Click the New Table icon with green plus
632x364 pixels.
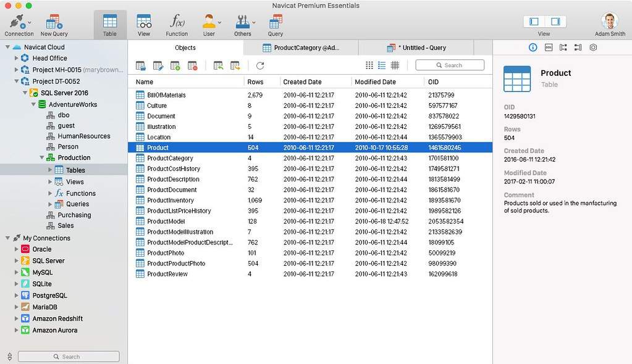[x=175, y=65]
